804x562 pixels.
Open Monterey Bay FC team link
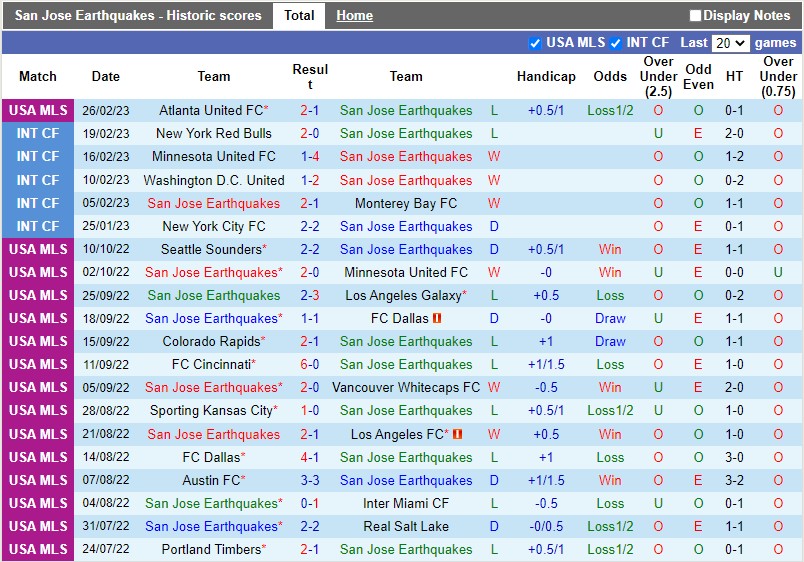[406, 204]
